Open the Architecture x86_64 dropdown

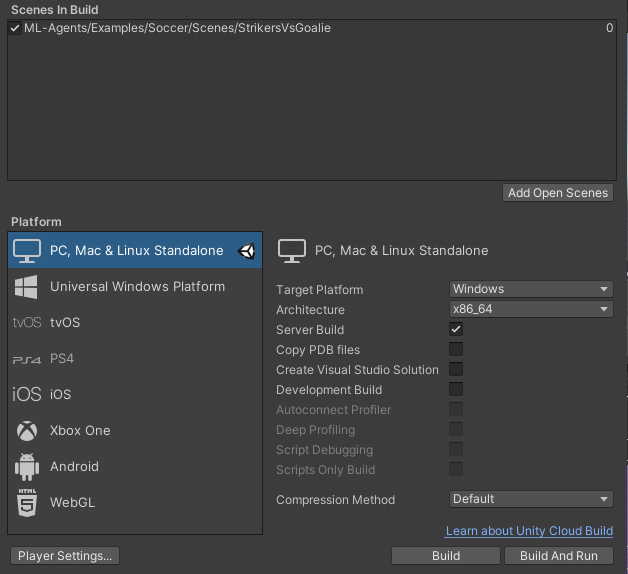pyautogui.click(x=531, y=309)
